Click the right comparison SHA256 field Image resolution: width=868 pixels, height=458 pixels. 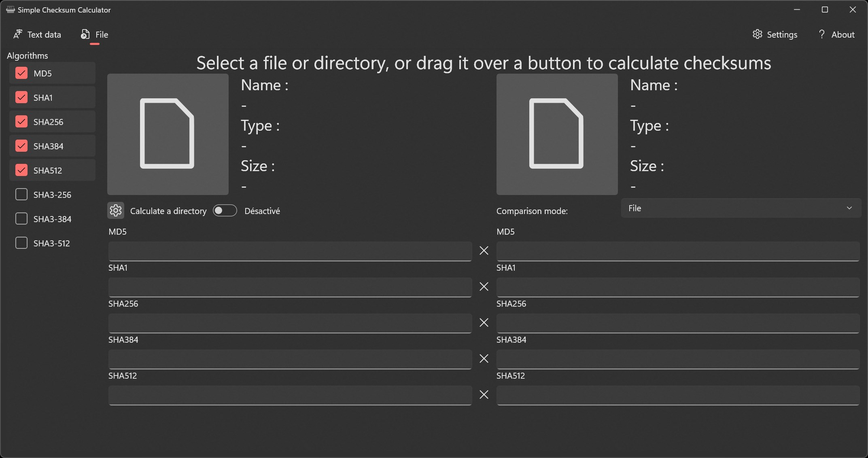(678, 323)
